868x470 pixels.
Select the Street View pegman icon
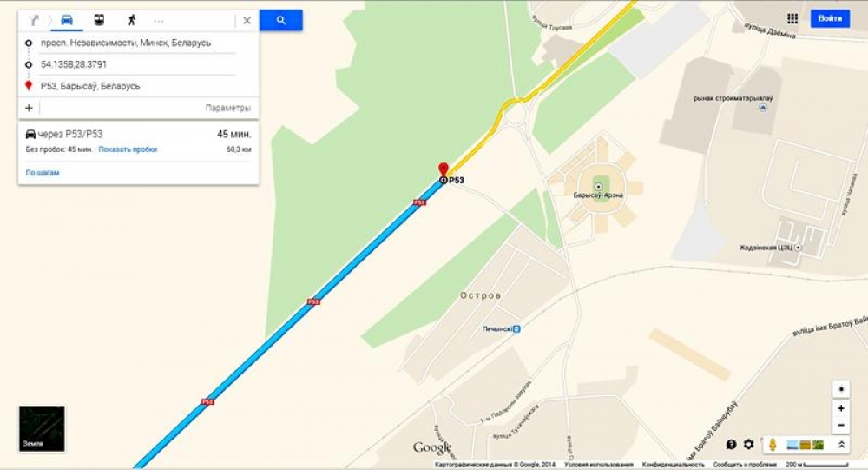(x=773, y=445)
